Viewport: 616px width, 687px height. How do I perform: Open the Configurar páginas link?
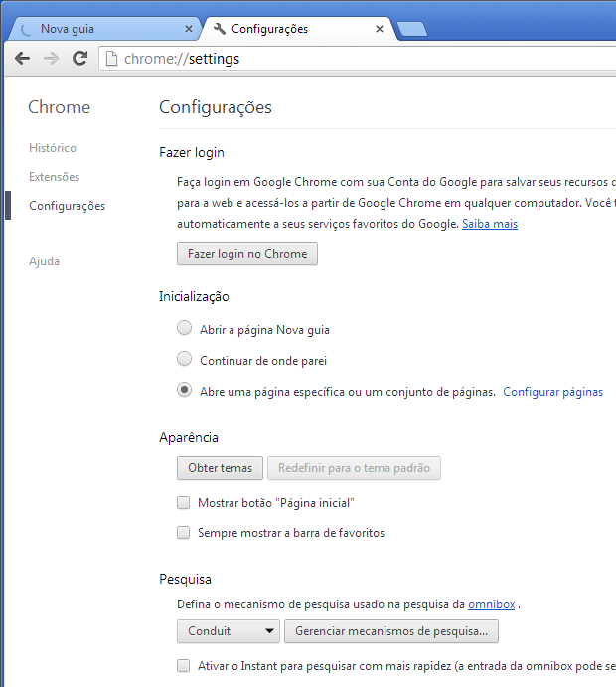(552, 392)
